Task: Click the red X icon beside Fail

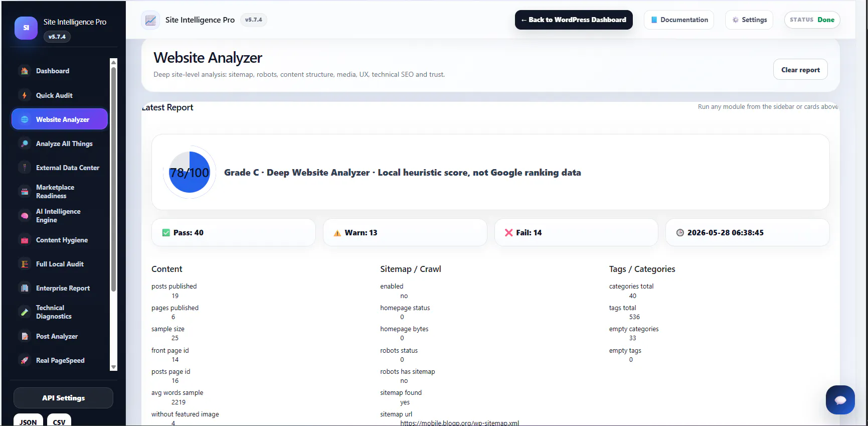Action: click(508, 233)
